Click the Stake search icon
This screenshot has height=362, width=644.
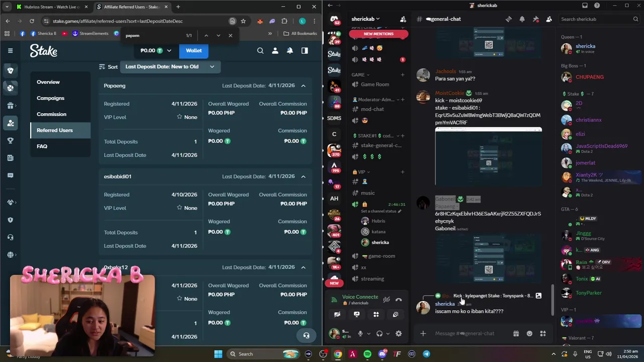point(260,50)
